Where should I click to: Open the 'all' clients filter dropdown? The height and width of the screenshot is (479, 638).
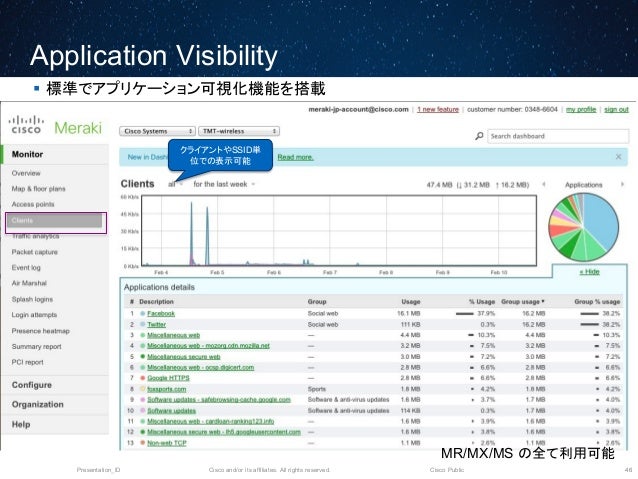pyautogui.click(x=175, y=184)
